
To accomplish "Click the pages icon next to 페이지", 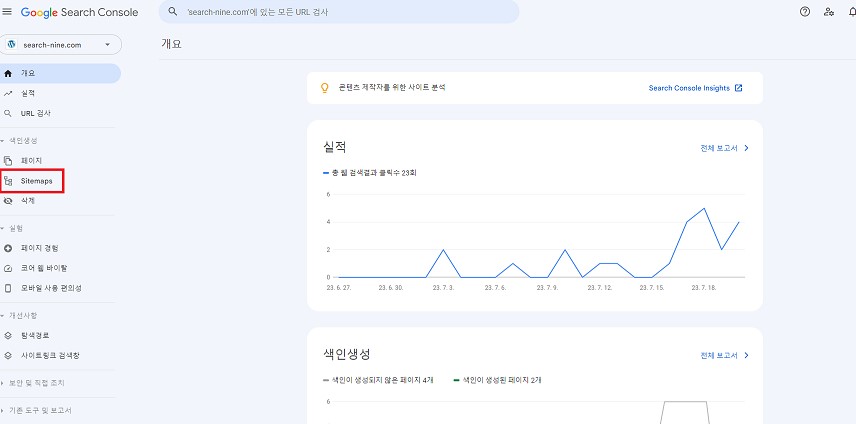I will pos(8,161).
